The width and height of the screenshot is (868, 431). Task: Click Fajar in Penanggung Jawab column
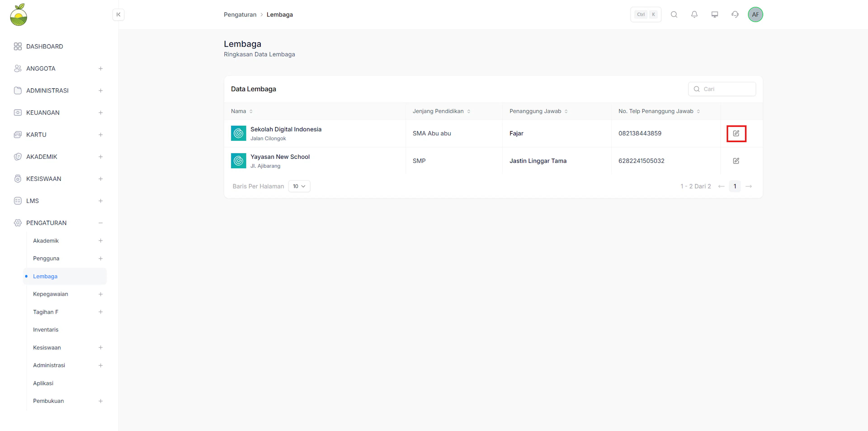click(x=516, y=133)
